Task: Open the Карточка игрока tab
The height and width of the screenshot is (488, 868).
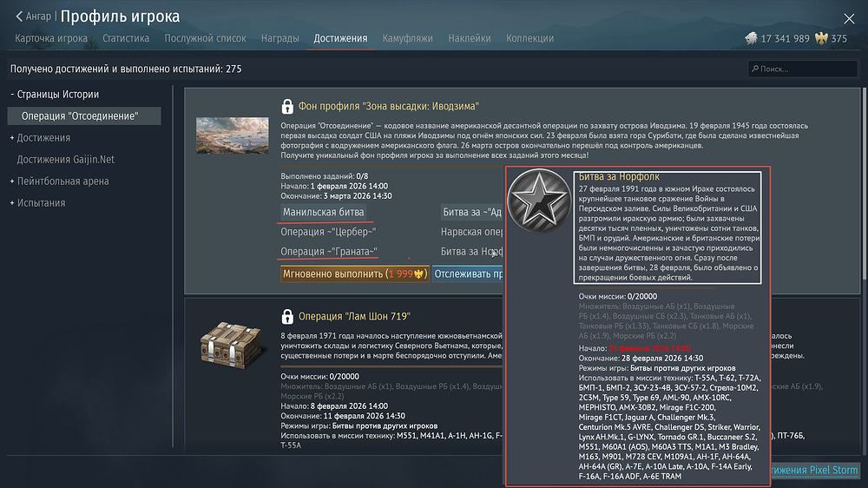Action: pyautogui.click(x=51, y=38)
